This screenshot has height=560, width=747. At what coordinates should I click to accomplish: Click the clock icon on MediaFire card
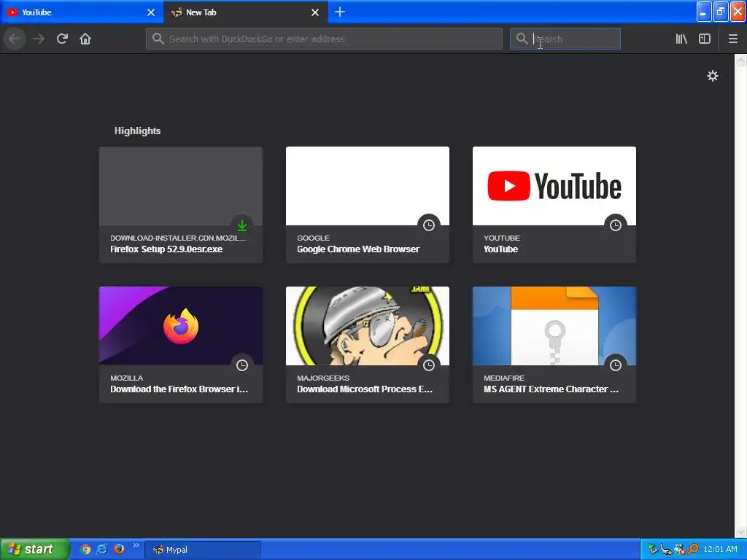(616, 365)
